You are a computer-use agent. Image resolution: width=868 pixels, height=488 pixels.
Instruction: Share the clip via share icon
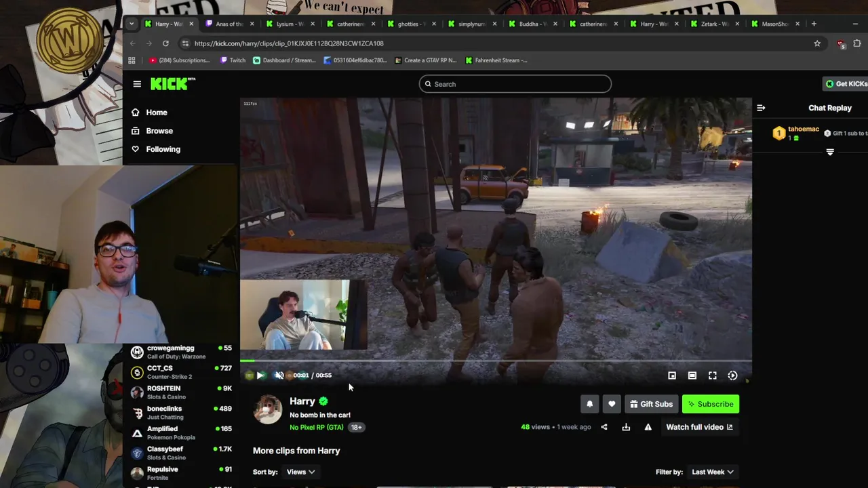[x=604, y=427]
